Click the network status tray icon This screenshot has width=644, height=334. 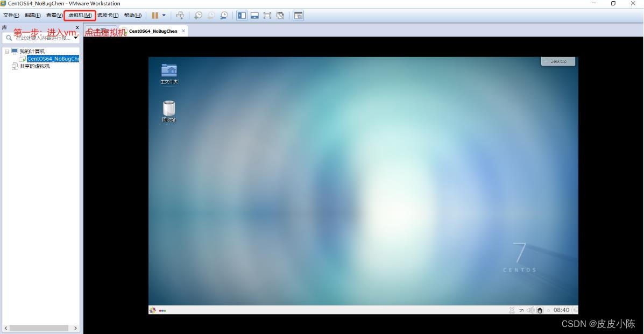coord(512,310)
